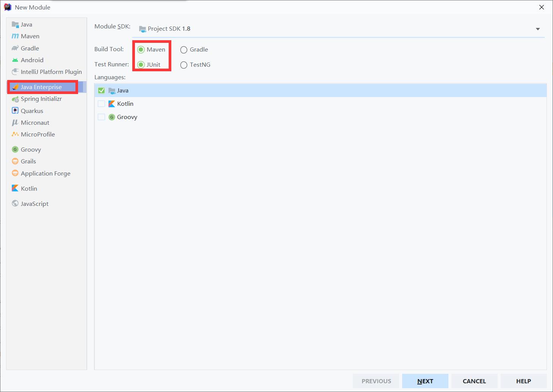Click the Java language folder icon in Languages list
Image resolution: width=553 pixels, height=392 pixels.
(112, 91)
